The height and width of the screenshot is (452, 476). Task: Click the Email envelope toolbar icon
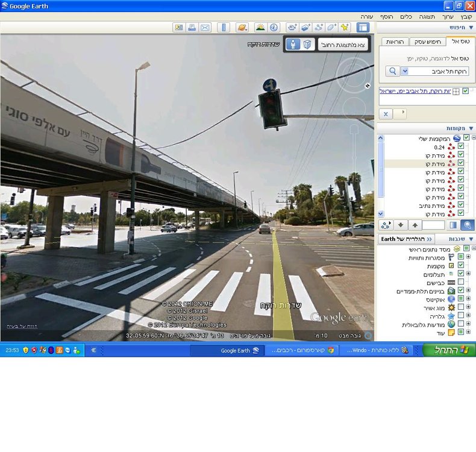click(205, 28)
